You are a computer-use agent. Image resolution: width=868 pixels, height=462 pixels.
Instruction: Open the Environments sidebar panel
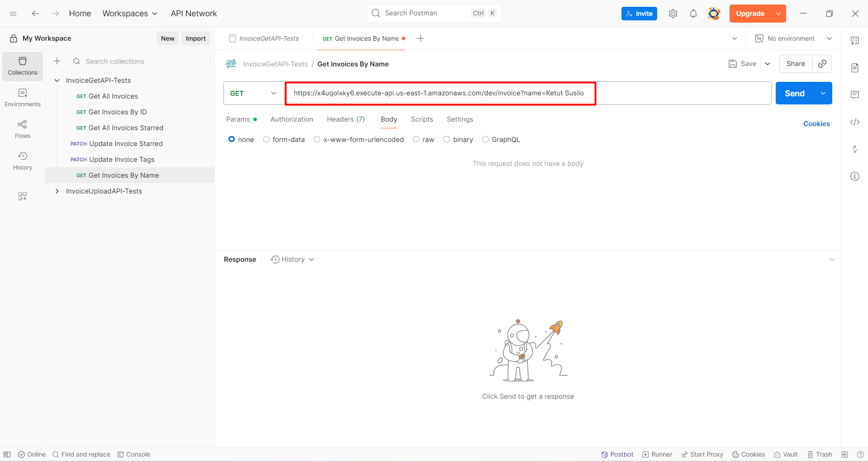(x=22, y=97)
